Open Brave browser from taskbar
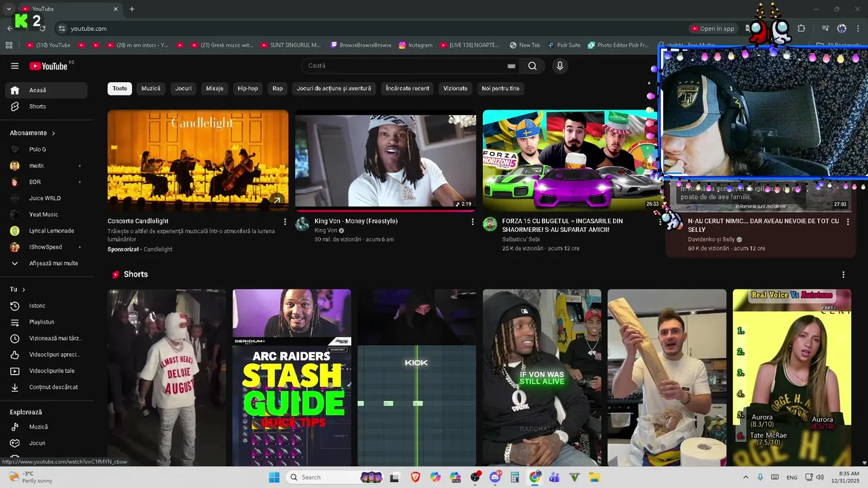Image resolution: width=868 pixels, height=488 pixels. pyautogui.click(x=415, y=477)
